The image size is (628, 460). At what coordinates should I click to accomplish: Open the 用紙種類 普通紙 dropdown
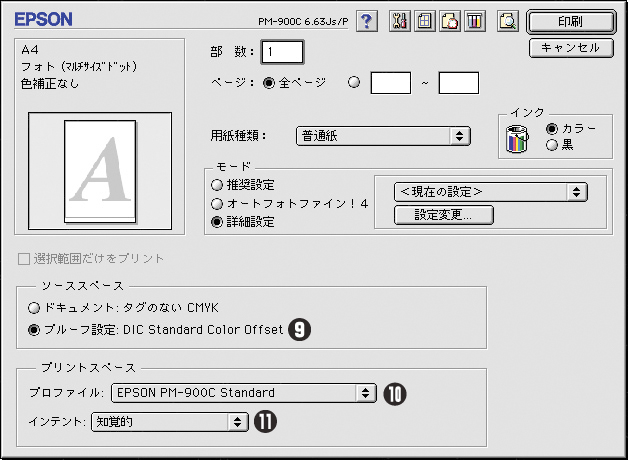pyautogui.click(x=383, y=136)
